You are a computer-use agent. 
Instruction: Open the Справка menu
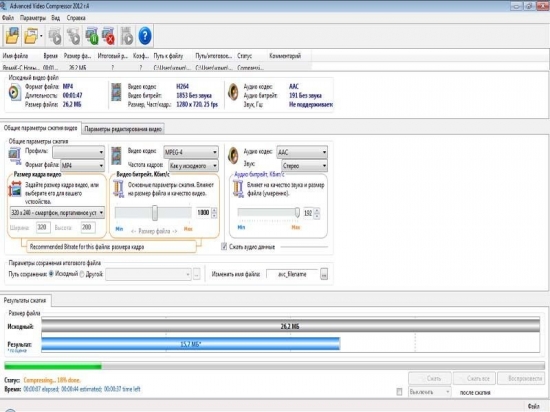coord(76,18)
